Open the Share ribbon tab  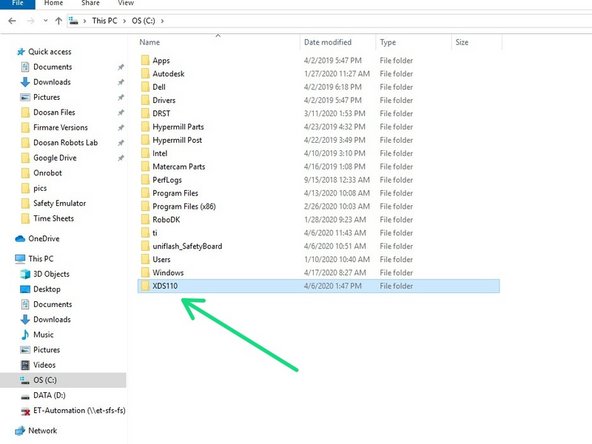pyautogui.click(x=90, y=3)
